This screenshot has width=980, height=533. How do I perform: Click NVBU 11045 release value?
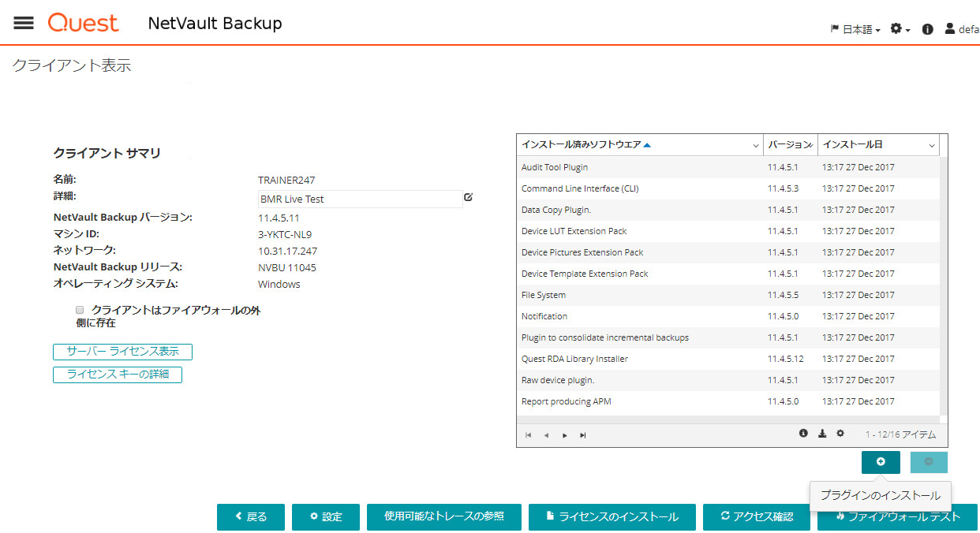[287, 267]
